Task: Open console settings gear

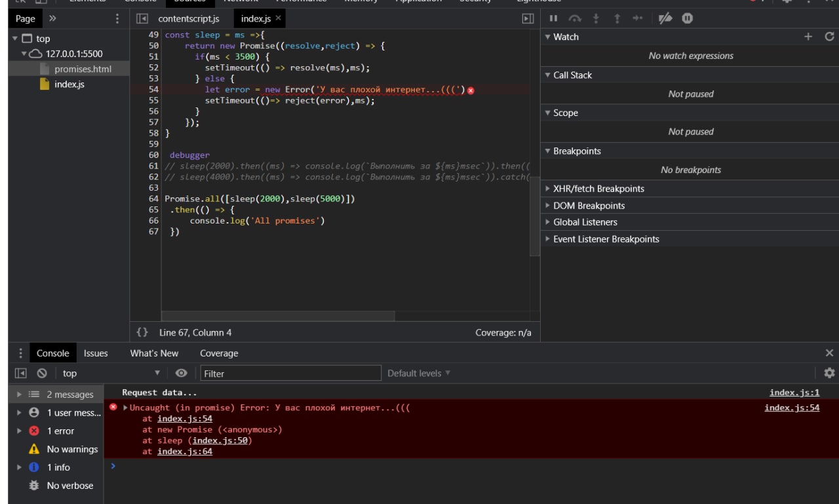Action: pyautogui.click(x=829, y=373)
